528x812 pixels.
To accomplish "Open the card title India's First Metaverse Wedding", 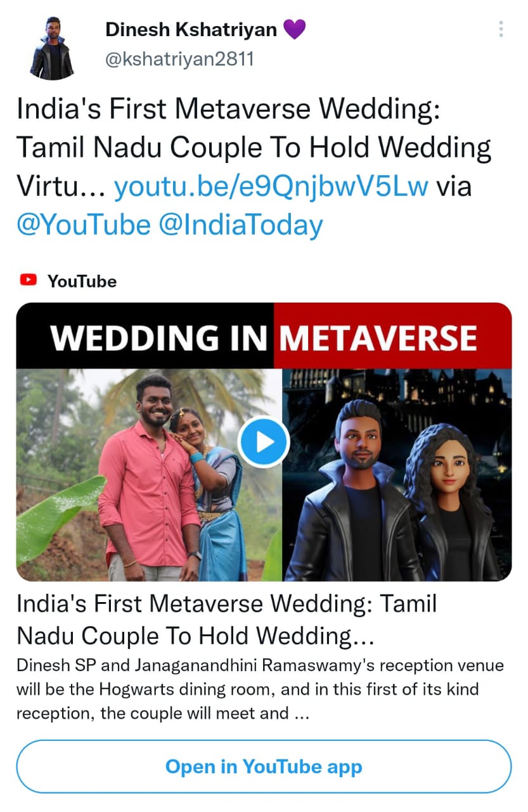I will 227,620.
